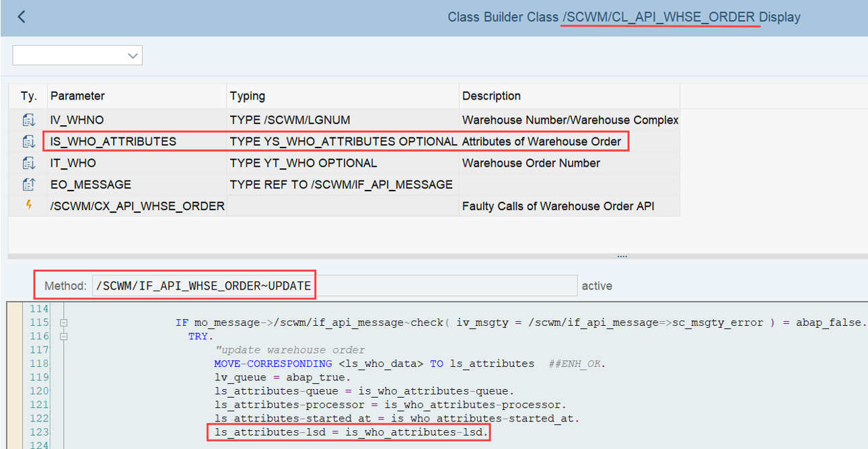Click typing cell TYPE YS_WHO_ATTRIBUTES OPTIONAL
868x449 pixels.
[342, 141]
